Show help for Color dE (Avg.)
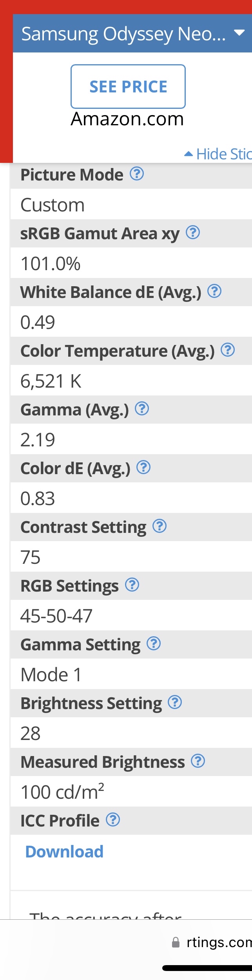Viewport: 252px width, 980px height. point(143,467)
